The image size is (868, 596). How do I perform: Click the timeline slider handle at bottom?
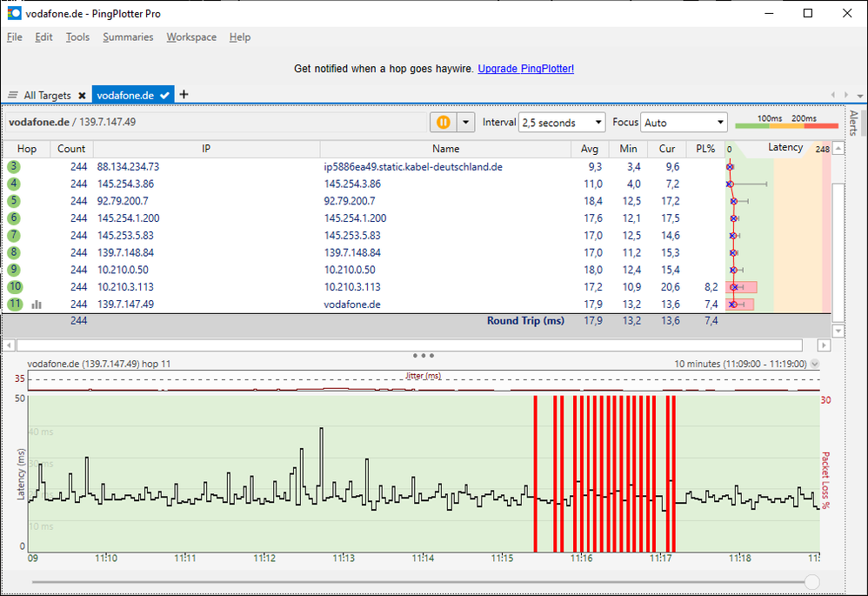coord(811,581)
